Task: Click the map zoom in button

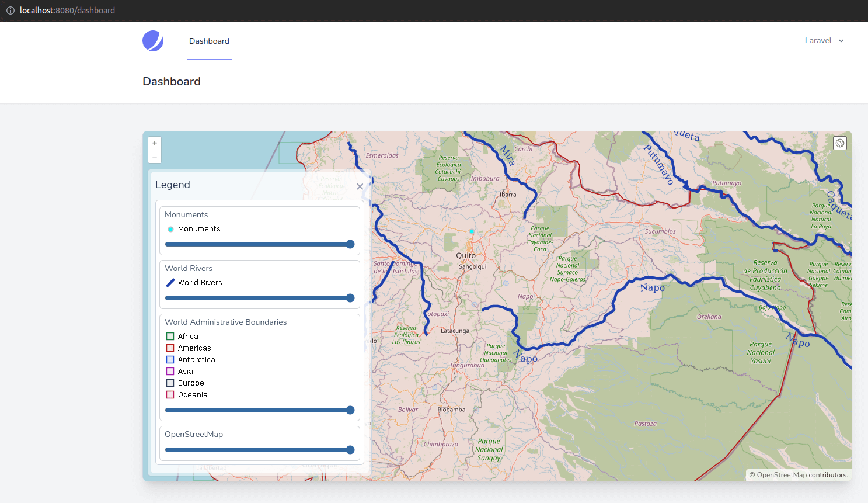Action: (155, 143)
